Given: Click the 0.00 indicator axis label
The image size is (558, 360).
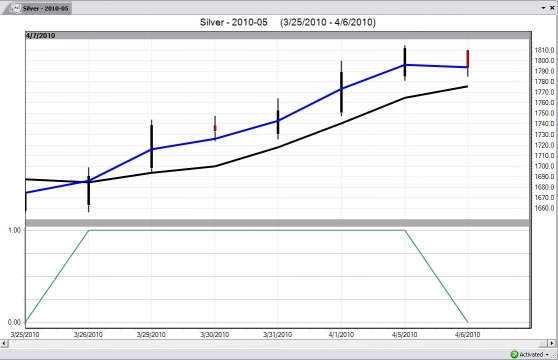Looking at the screenshot, I should tap(15, 322).
